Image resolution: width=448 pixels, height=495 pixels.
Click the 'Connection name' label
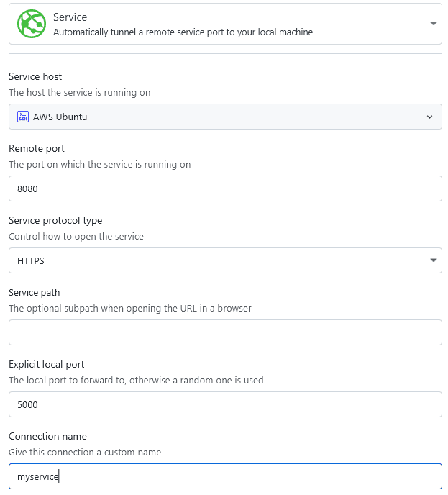pos(49,437)
